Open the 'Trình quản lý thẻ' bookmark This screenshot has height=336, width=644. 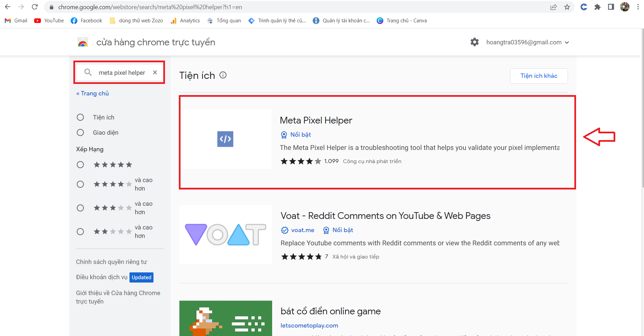coord(277,21)
